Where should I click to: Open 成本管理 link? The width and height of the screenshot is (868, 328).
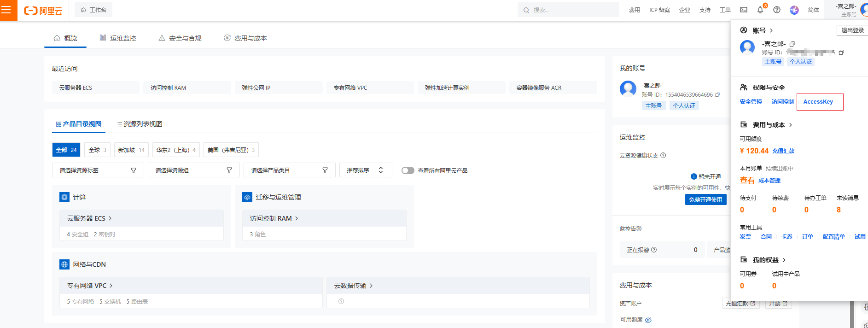coord(769,181)
